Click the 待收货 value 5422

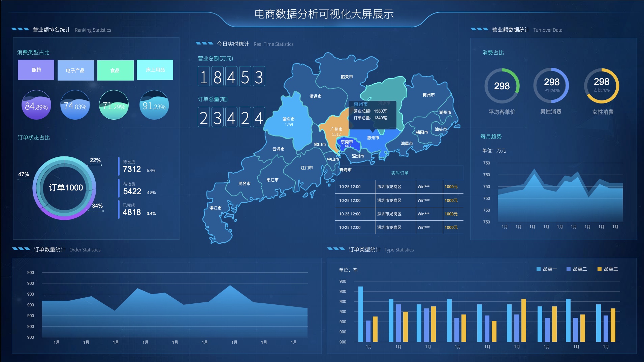point(132,191)
